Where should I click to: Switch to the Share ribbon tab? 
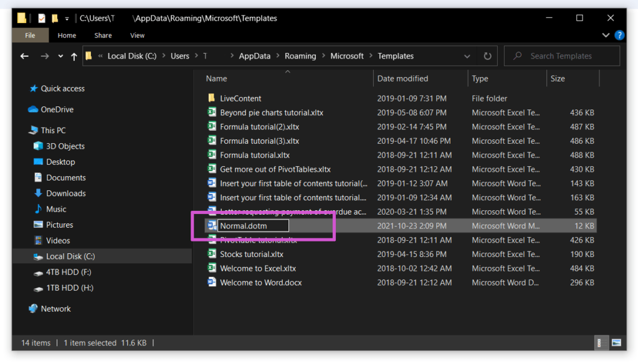[103, 35]
